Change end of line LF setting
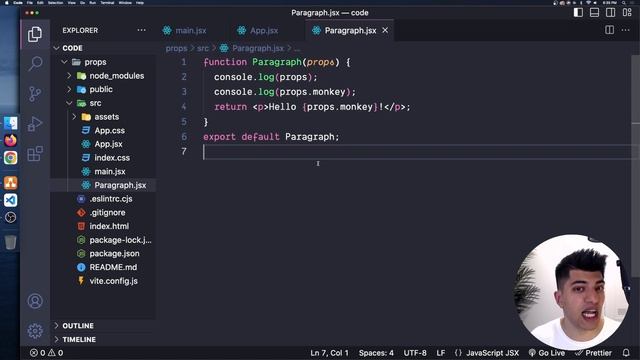This screenshot has height=360, width=640. pyautogui.click(x=440, y=353)
